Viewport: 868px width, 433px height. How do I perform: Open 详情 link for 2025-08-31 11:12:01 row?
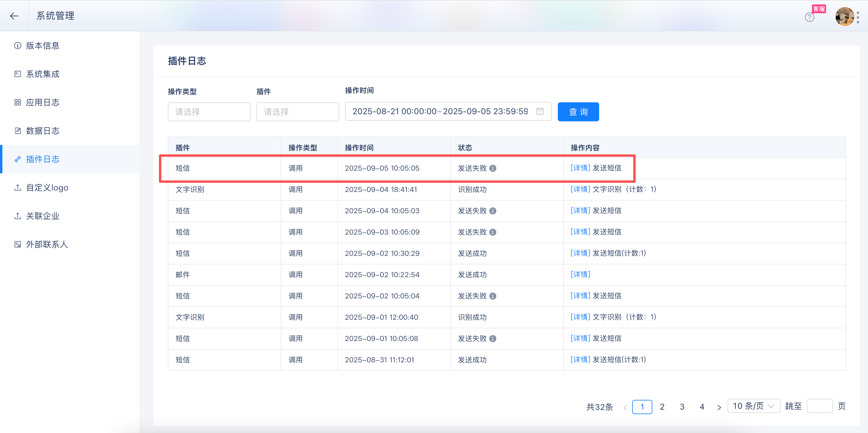580,359
